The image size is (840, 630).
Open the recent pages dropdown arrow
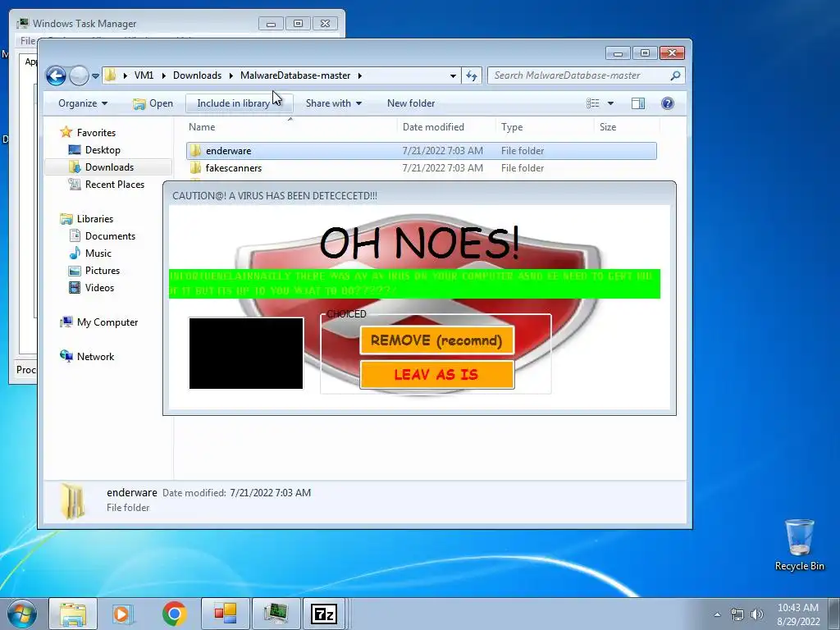click(95, 76)
